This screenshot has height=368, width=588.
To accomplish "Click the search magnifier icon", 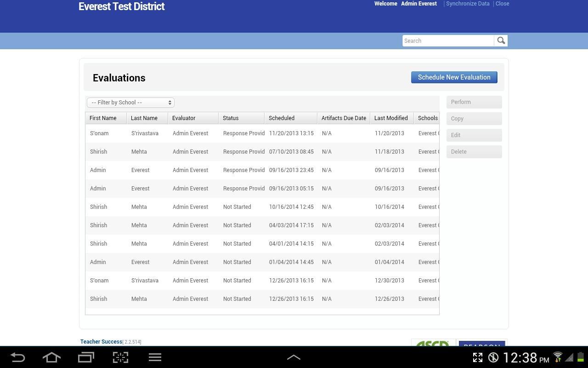I will pos(501,41).
